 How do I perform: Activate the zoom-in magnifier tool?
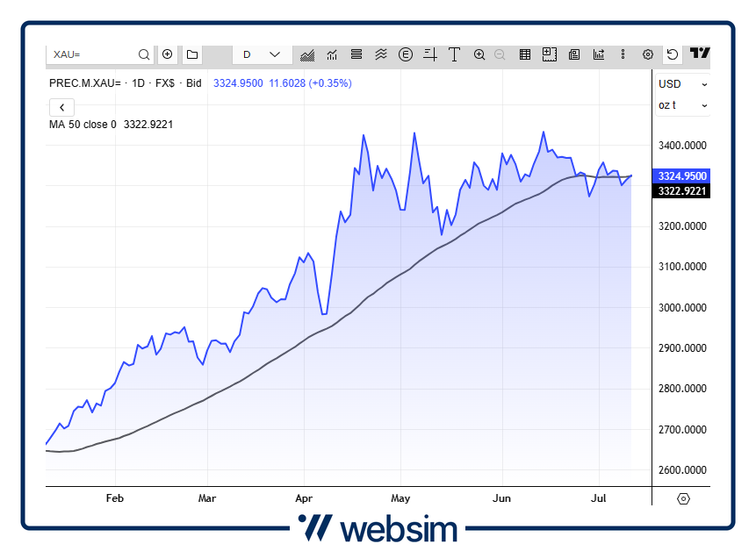[x=479, y=54]
